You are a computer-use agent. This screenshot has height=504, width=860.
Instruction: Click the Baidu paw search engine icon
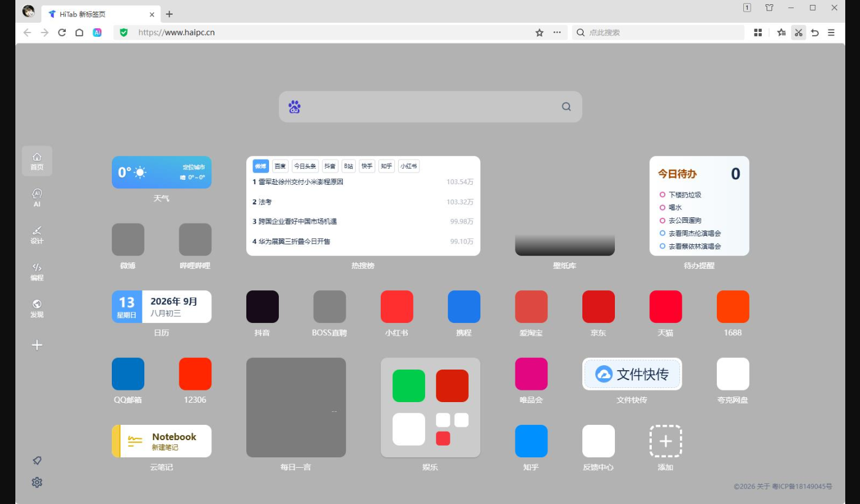[294, 107]
